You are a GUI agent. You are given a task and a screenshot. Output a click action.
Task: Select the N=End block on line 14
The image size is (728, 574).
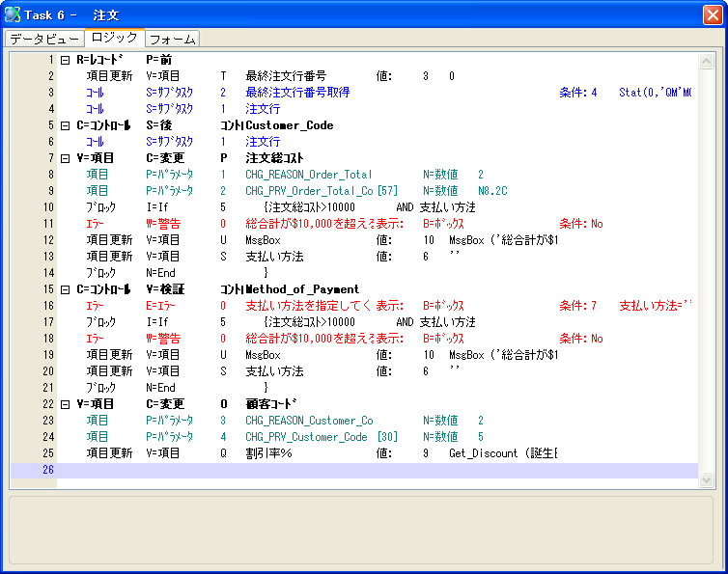coord(354,273)
